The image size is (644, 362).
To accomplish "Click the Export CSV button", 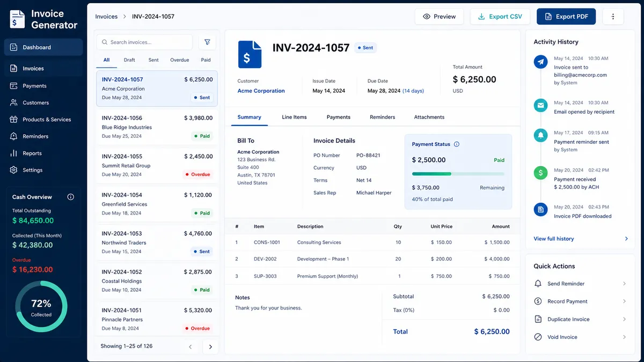I will coord(500,17).
